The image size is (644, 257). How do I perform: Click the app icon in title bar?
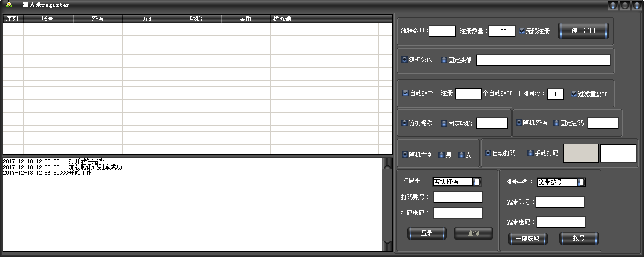coord(9,5)
